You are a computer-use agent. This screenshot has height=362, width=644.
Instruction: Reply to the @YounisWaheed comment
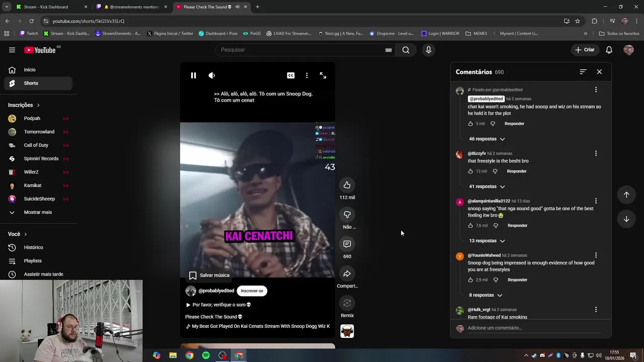(x=517, y=280)
